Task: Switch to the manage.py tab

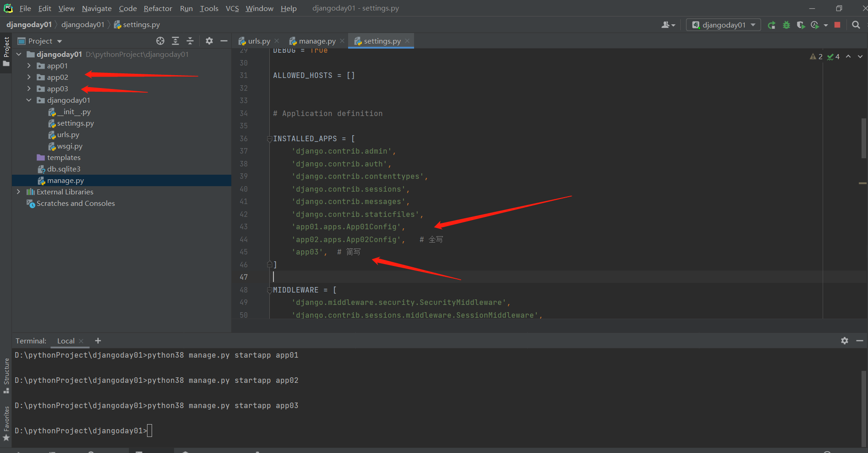Action: (317, 41)
